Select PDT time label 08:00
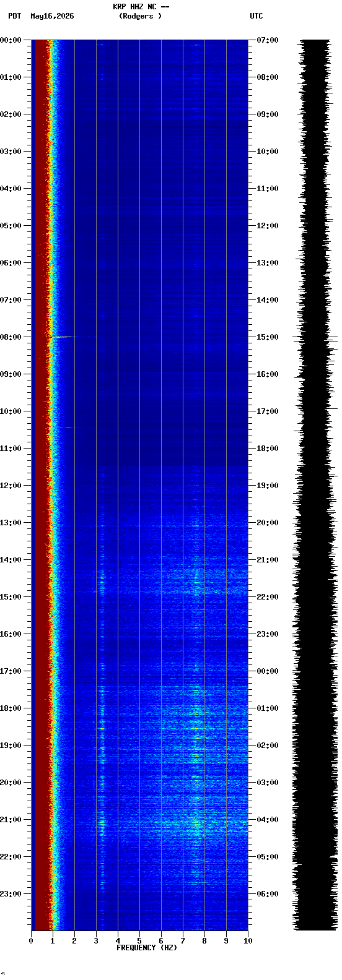342x980 pixels. (x=11, y=337)
